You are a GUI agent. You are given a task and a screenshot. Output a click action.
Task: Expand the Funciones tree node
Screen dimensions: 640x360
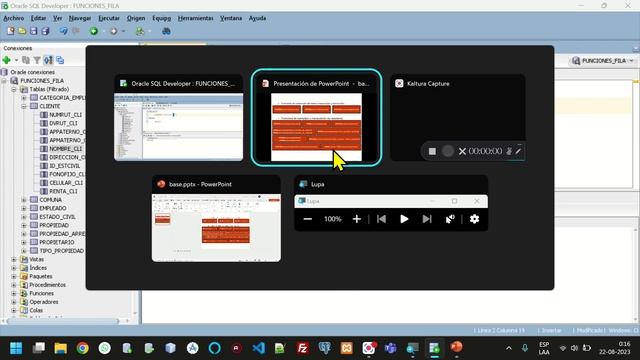[14, 293]
